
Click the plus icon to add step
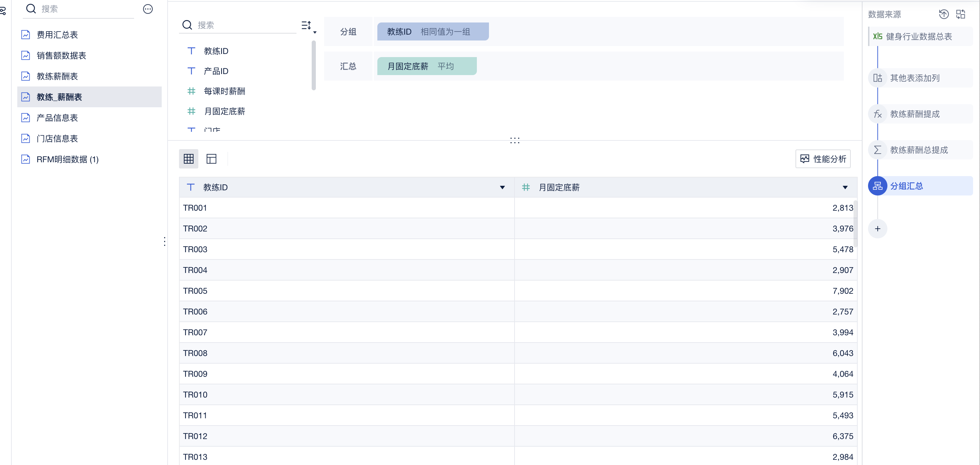tap(877, 229)
